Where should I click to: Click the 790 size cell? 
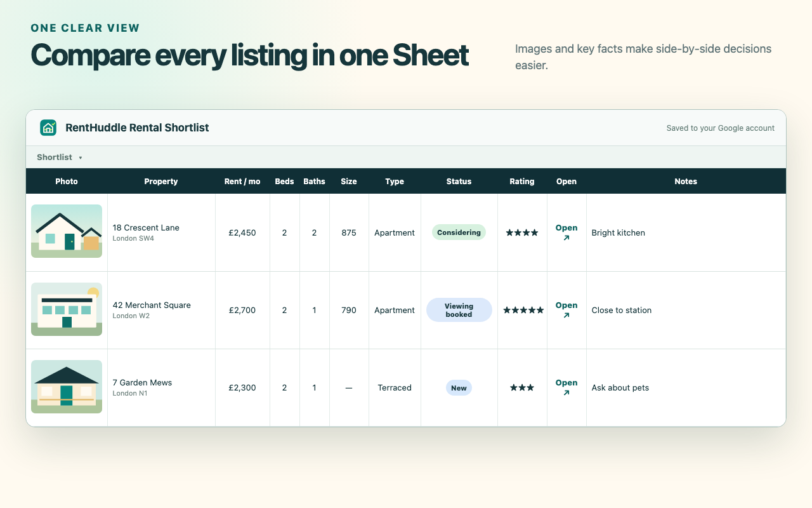(349, 311)
